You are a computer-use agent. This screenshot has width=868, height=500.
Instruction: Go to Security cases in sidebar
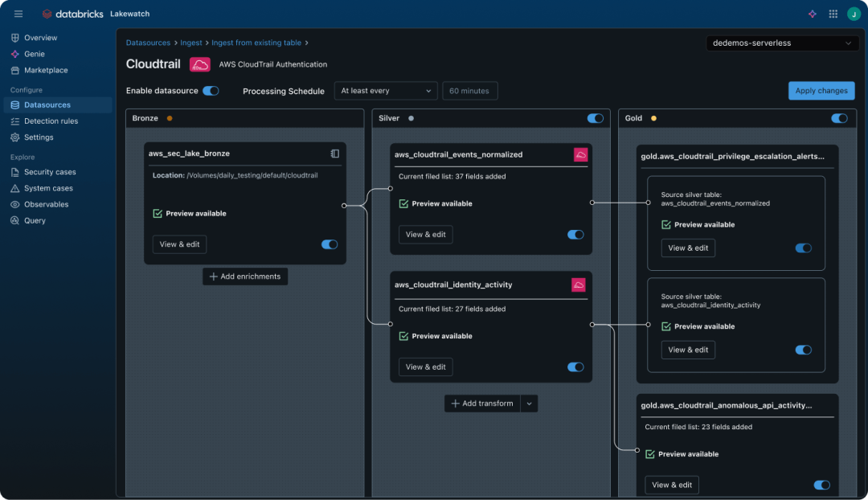(49, 172)
